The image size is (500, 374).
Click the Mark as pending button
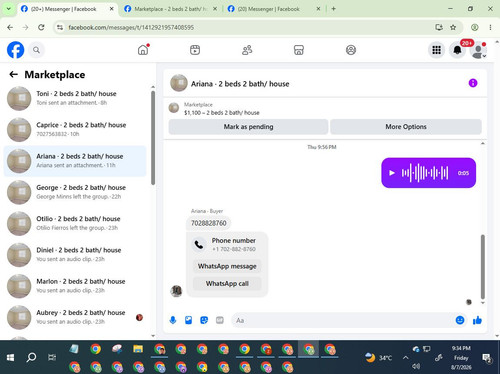click(x=248, y=127)
